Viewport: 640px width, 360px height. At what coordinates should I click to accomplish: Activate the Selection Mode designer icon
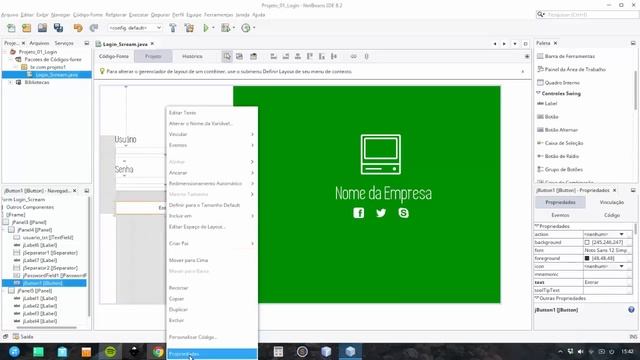click(227, 56)
